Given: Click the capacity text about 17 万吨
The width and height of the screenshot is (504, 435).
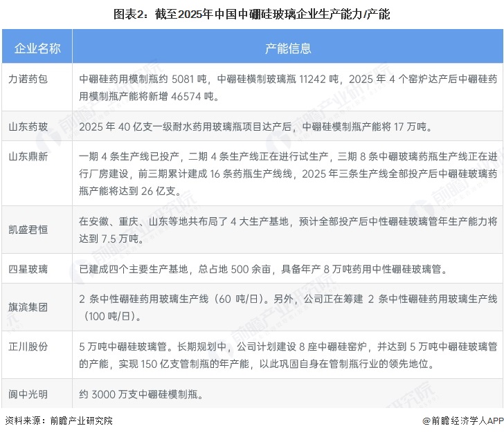Looking at the screenshot, I should coord(255,127).
